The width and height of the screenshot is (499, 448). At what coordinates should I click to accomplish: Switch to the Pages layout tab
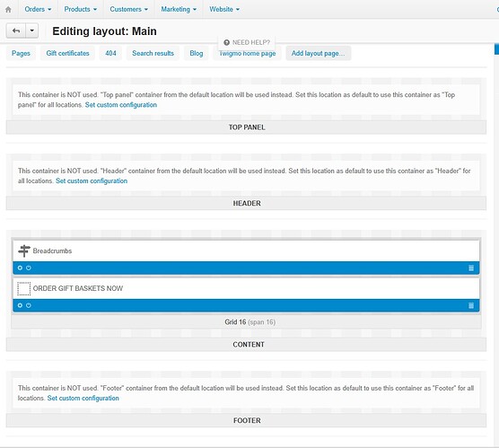[21, 53]
